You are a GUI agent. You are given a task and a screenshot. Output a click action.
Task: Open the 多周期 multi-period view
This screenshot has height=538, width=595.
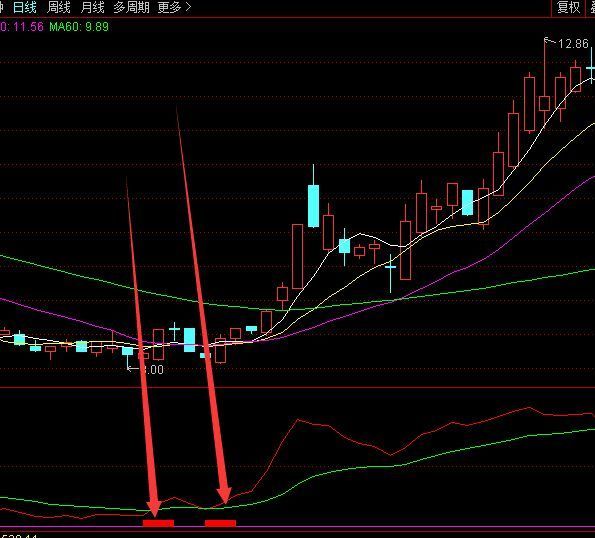pos(131,7)
